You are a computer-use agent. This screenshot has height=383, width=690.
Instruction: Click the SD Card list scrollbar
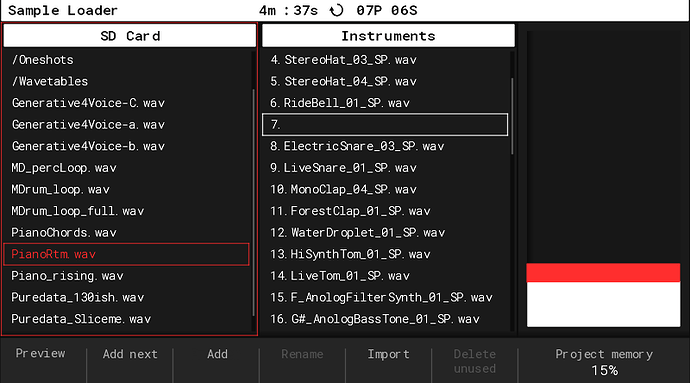(253, 203)
